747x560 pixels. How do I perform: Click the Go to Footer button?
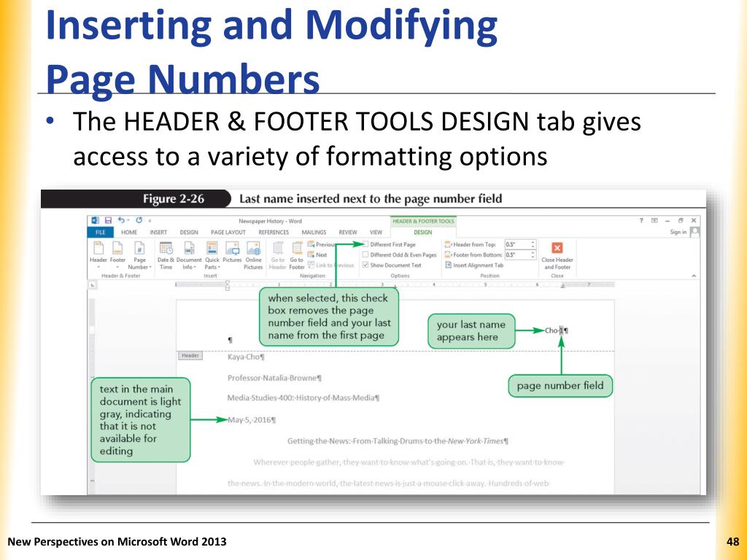click(296, 256)
